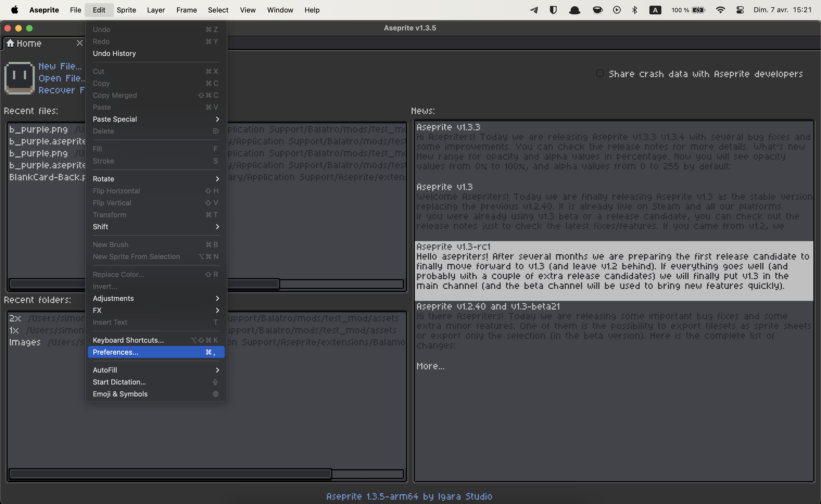Screen dimensions: 821x504
Task: Click the Open File... link
Action: pos(62,78)
